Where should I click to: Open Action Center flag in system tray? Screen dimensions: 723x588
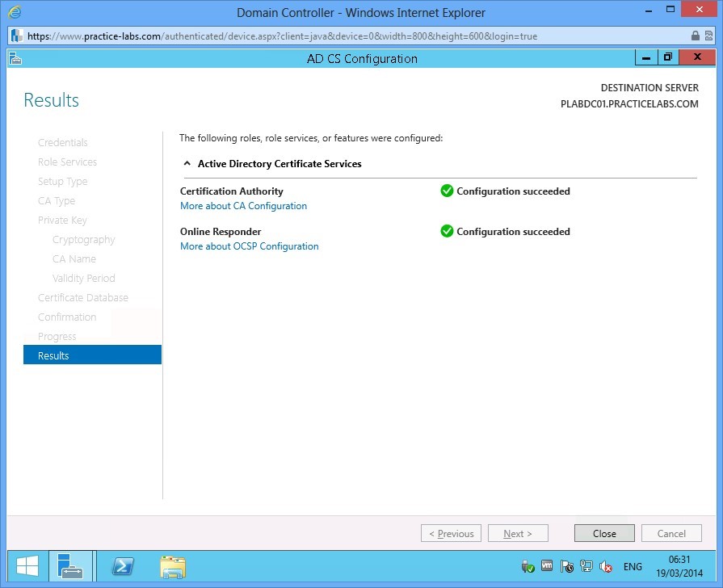(x=568, y=566)
